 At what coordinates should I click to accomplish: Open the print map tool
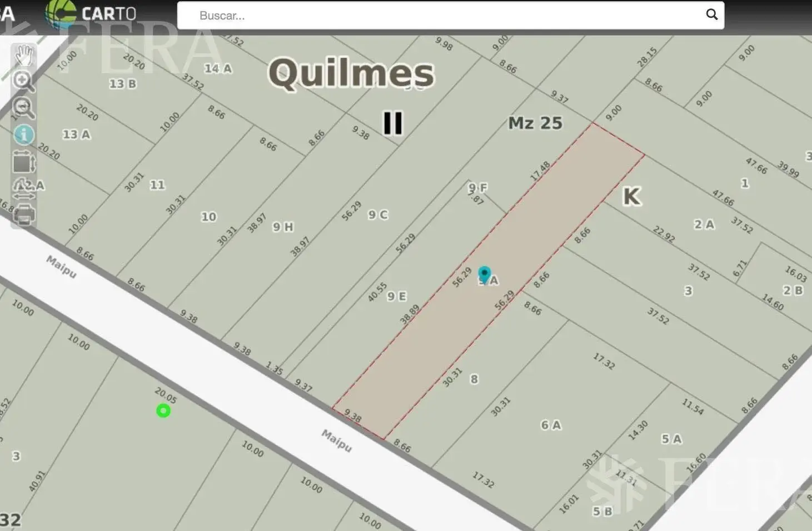tap(24, 215)
